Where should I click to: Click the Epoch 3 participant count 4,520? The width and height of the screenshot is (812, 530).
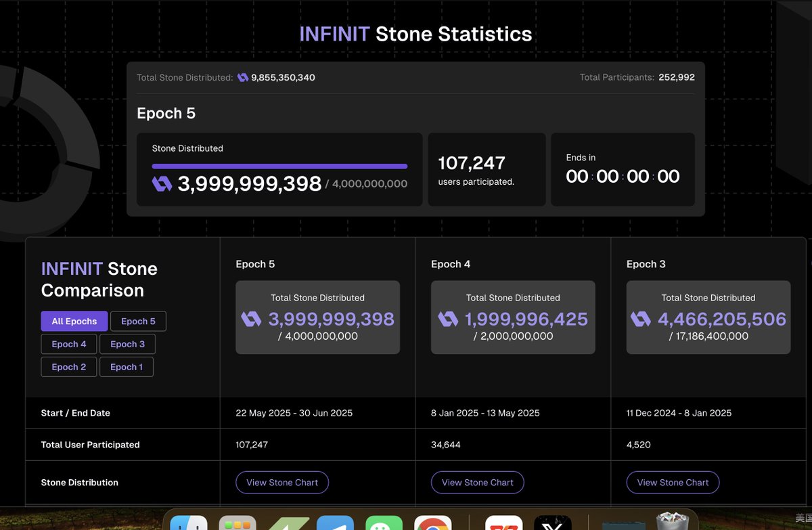pos(637,445)
